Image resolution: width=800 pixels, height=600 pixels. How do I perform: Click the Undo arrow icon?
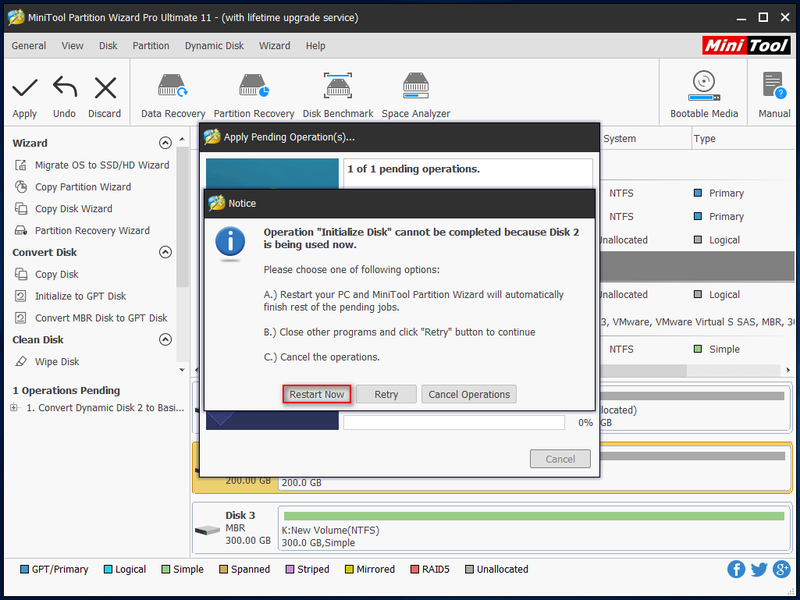click(x=65, y=87)
